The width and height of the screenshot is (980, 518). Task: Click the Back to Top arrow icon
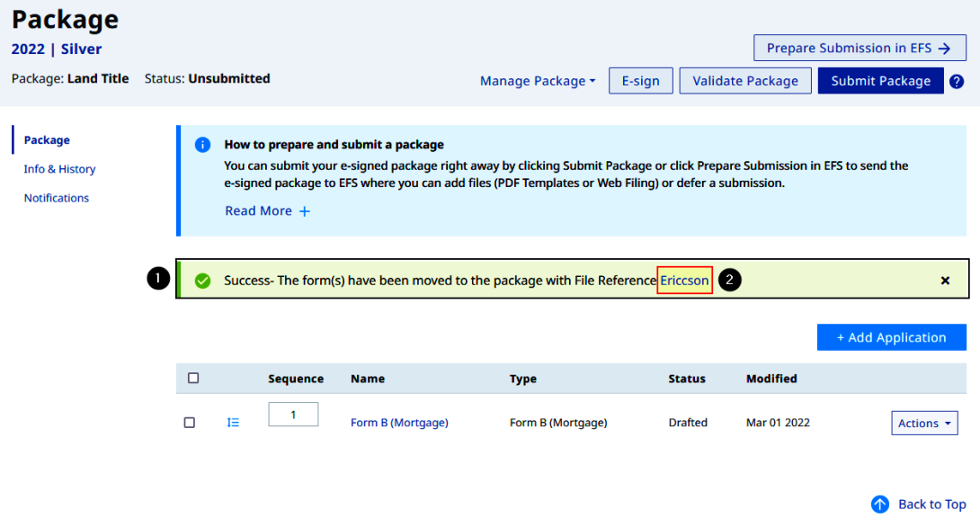880,504
